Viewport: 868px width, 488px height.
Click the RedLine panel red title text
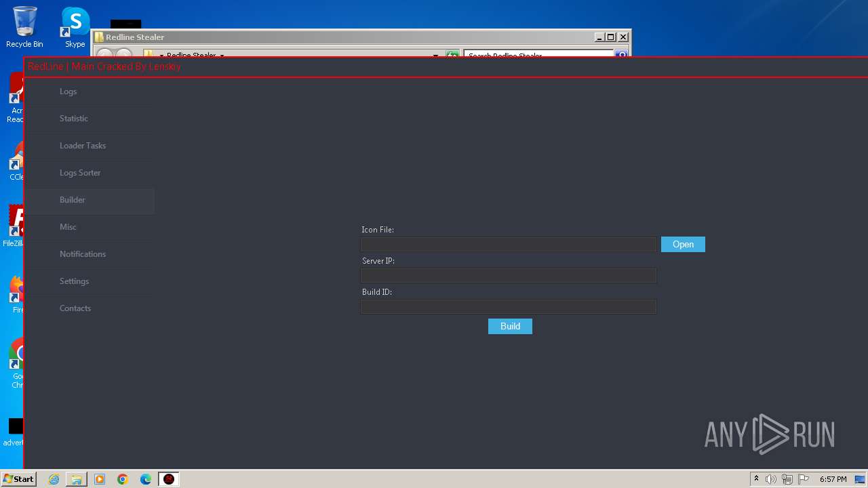click(x=104, y=66)
